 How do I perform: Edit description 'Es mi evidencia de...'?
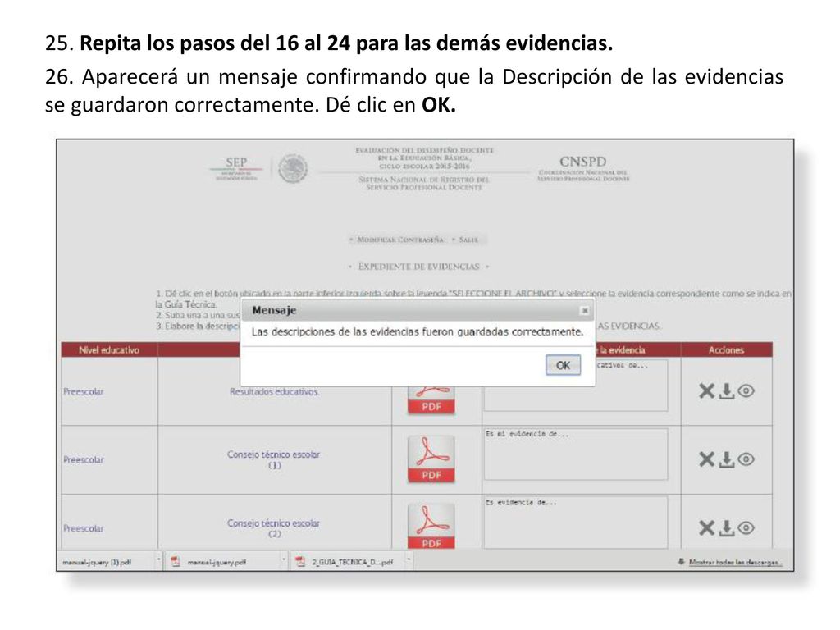click(576, 454)
